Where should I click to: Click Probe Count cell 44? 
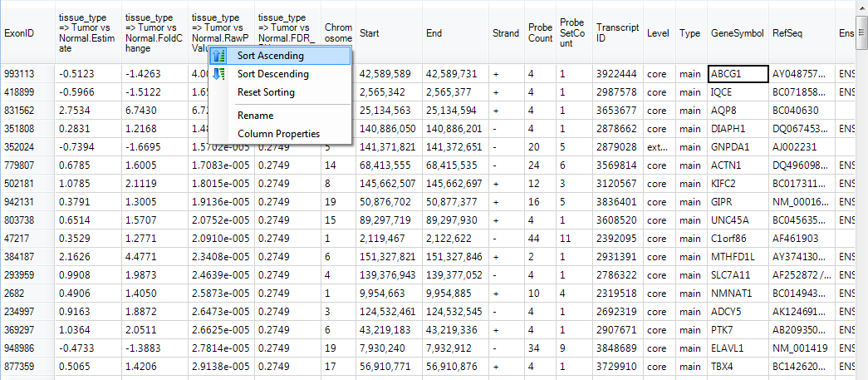[x=540, y=238]
